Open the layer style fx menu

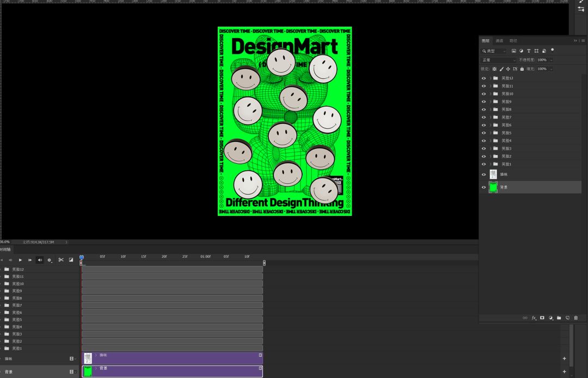(534, 318)
